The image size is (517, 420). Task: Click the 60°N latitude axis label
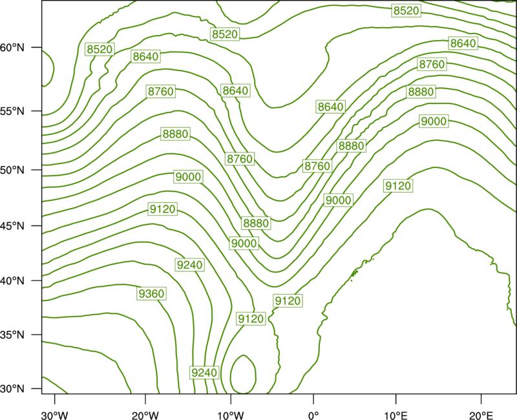pos(12,48)
